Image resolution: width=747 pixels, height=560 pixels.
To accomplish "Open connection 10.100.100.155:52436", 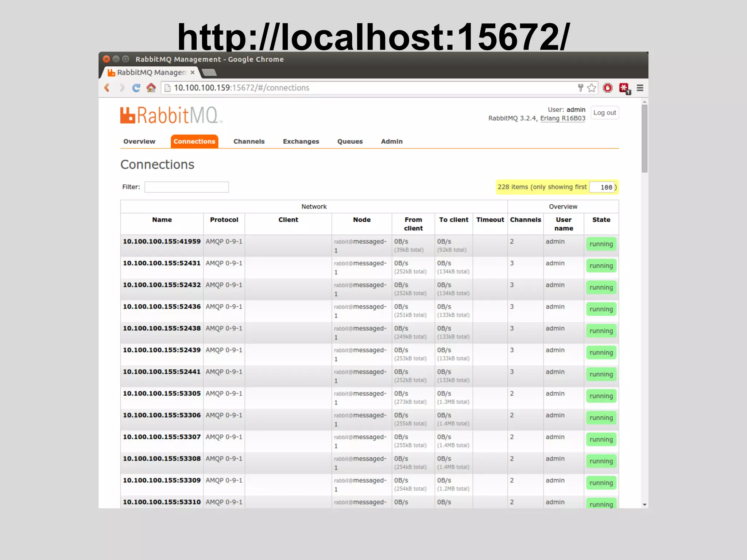I will click(162, 307).
